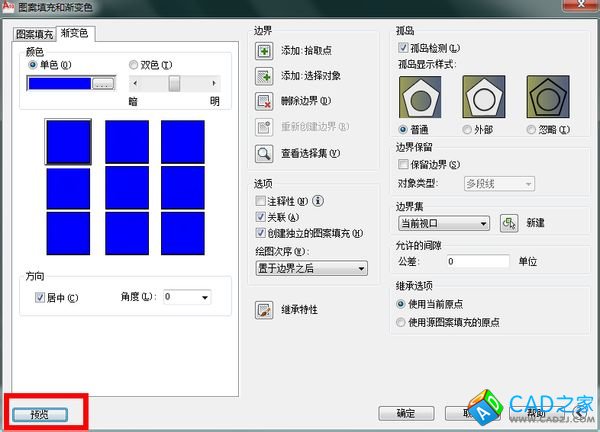Select the 双色 two-color radio button
600x432 pixels.
click(x=134, y=65)
